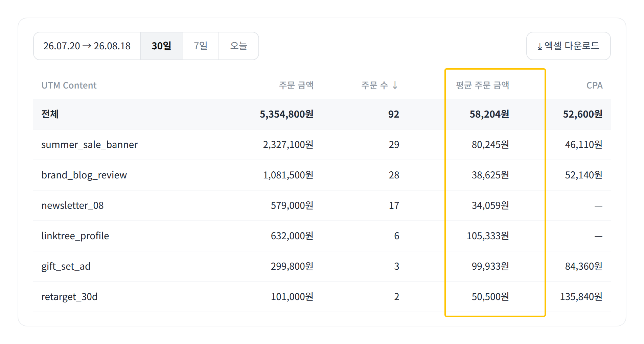
Task: Click order count 28 for brand_blog_review
Action: (394, 175)
